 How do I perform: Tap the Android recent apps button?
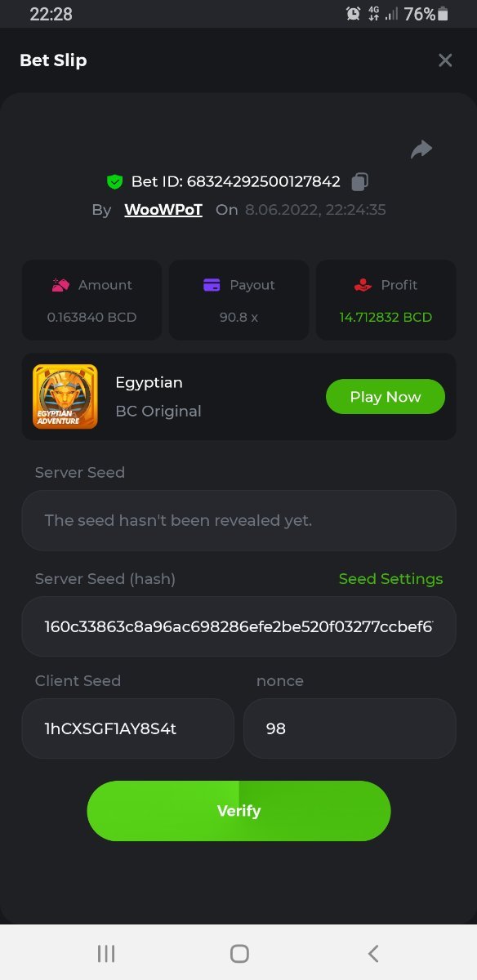[106, 953]
